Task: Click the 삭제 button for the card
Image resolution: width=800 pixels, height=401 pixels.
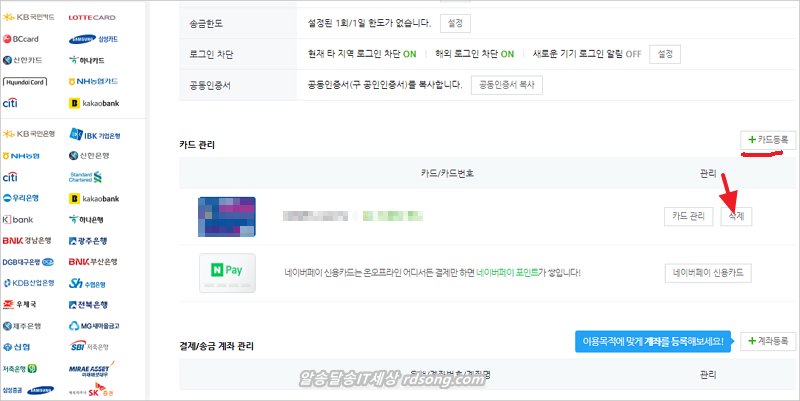Action: coord(736,216)
